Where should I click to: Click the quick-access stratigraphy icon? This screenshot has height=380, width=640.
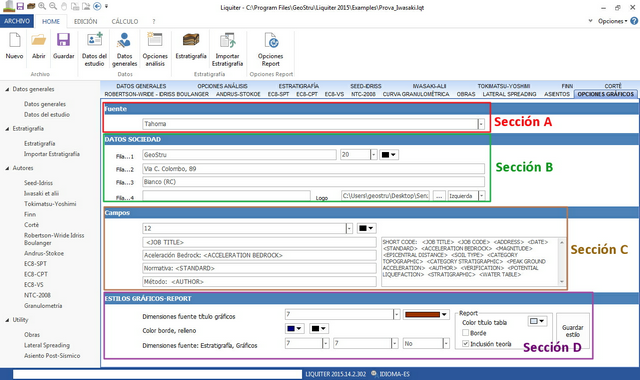click(31, 6)
